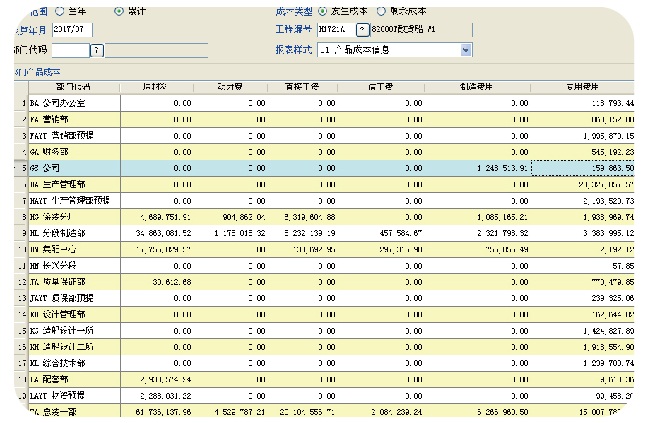
Task: Click row number 9 header
Action: pos(22,233)
